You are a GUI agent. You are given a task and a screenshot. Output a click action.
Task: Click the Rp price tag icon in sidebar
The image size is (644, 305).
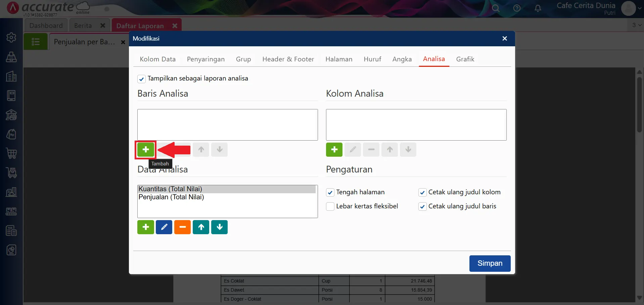coord(11,134)
